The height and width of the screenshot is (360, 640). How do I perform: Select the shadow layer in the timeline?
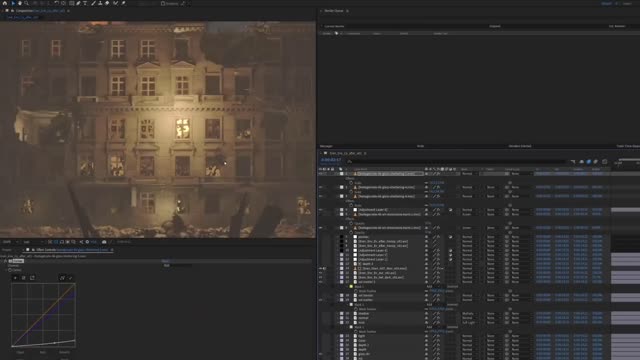pos(364,313)
